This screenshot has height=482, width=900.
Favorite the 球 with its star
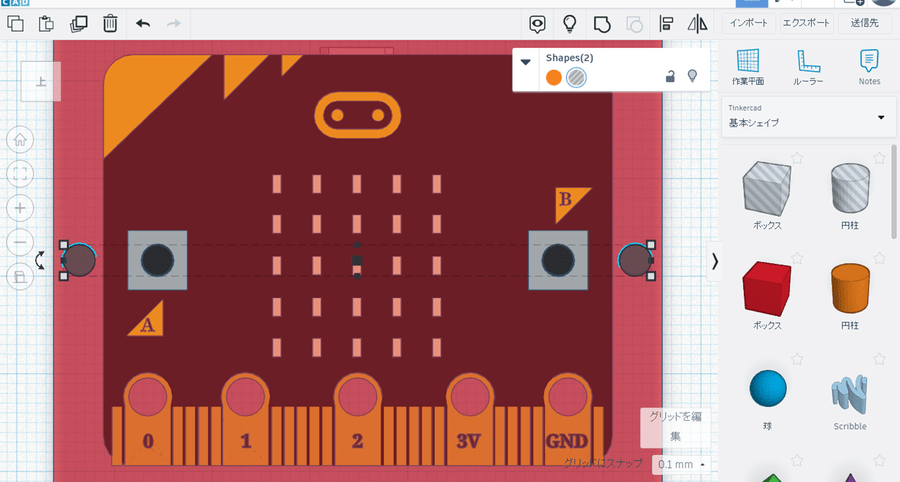(x=797, y=359)
